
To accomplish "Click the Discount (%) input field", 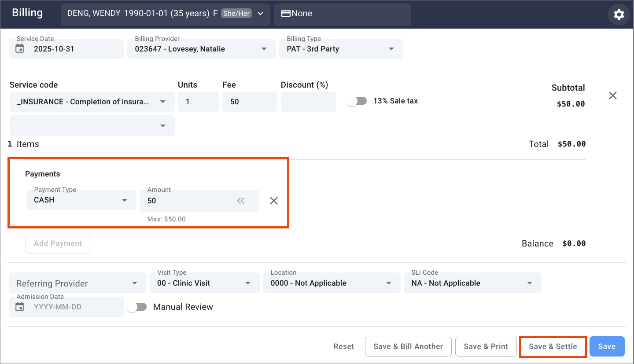I will [308, 102].
